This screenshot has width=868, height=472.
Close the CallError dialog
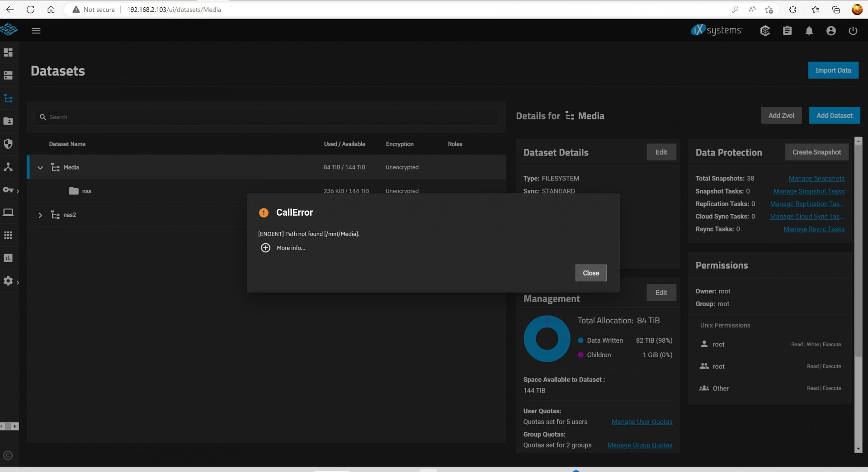click(x=591, y=273)
